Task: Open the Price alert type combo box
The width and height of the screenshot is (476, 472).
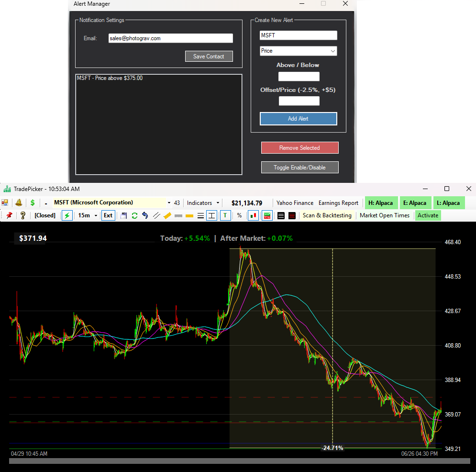Action: pos(299,51)
